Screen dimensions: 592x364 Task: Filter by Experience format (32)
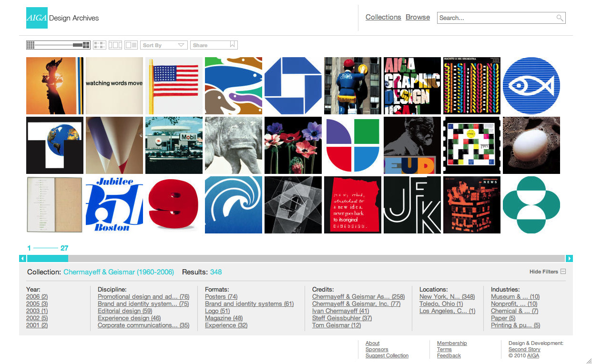tap(226, 325)
